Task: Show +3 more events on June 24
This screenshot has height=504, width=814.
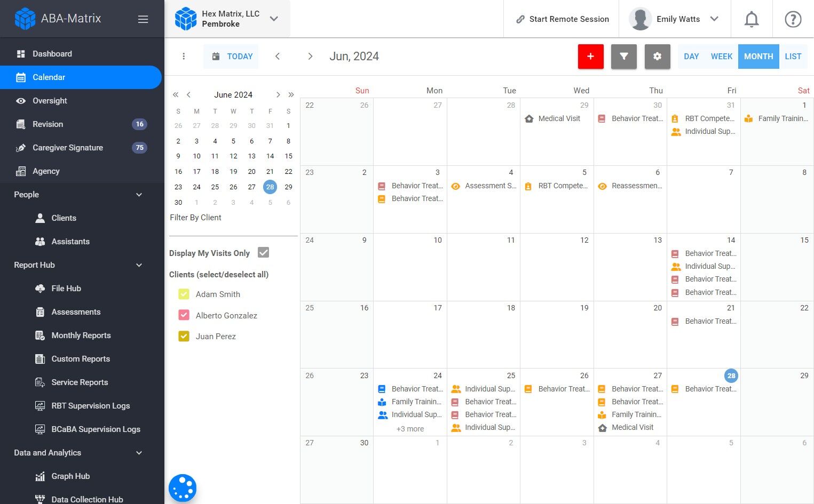Action: pos(410,429)
